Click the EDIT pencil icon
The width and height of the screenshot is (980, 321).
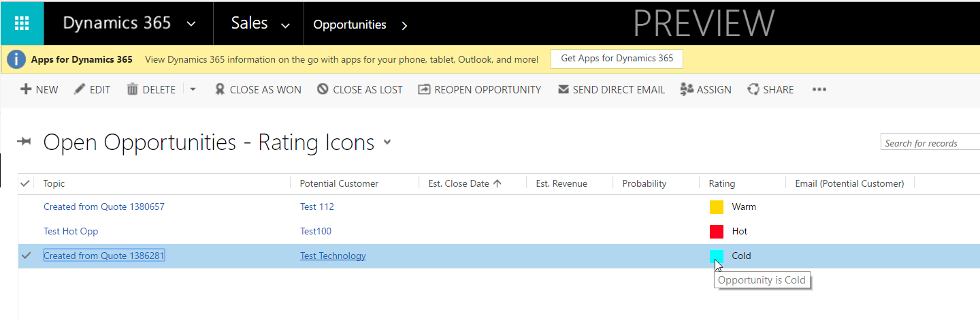[x=80, y=89]
